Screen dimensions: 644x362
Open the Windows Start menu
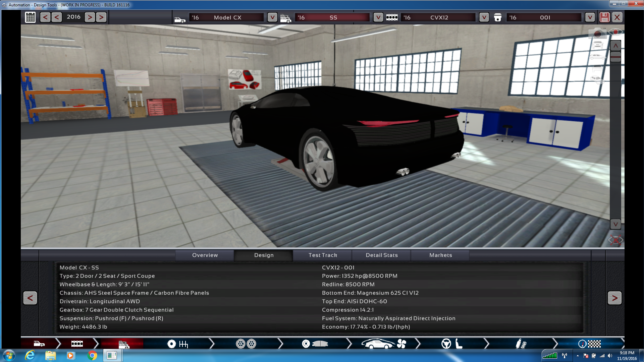9,355
